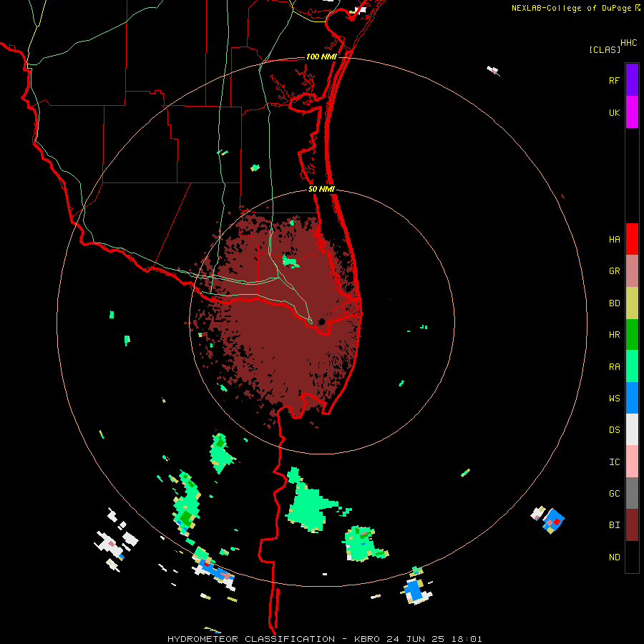The height and width of the screenshot is (644, 644).
Task: Select the gray GC legend swatch
Action: tap(632, 493)
